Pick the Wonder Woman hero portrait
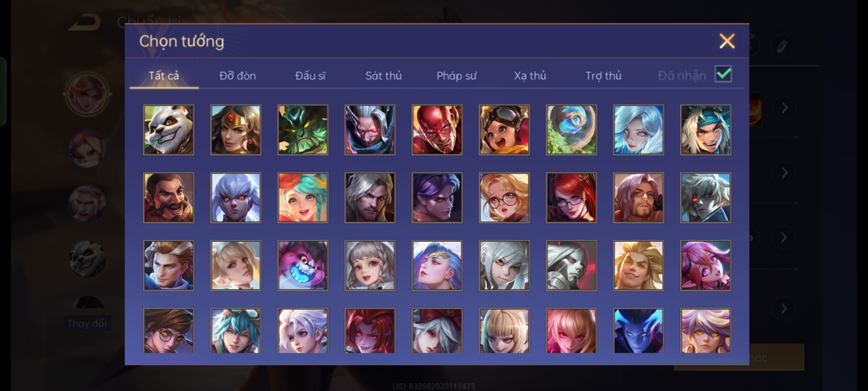Screen dimensions: 868x391 pos(235,130)
